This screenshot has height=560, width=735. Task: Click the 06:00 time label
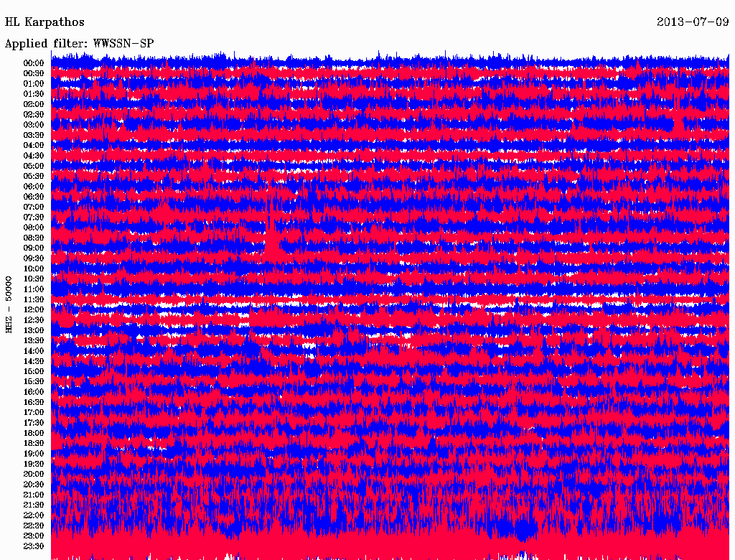pyautogui.click(x=34, y=187)
